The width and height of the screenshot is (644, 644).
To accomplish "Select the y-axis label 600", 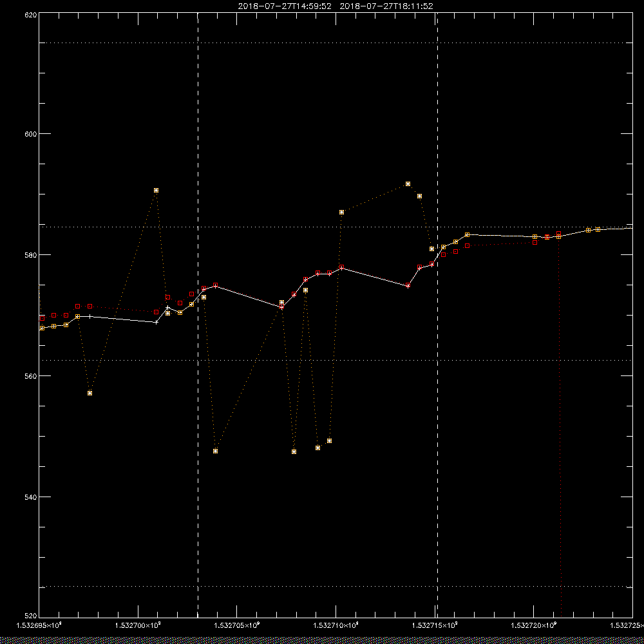I will coord(31,134).
